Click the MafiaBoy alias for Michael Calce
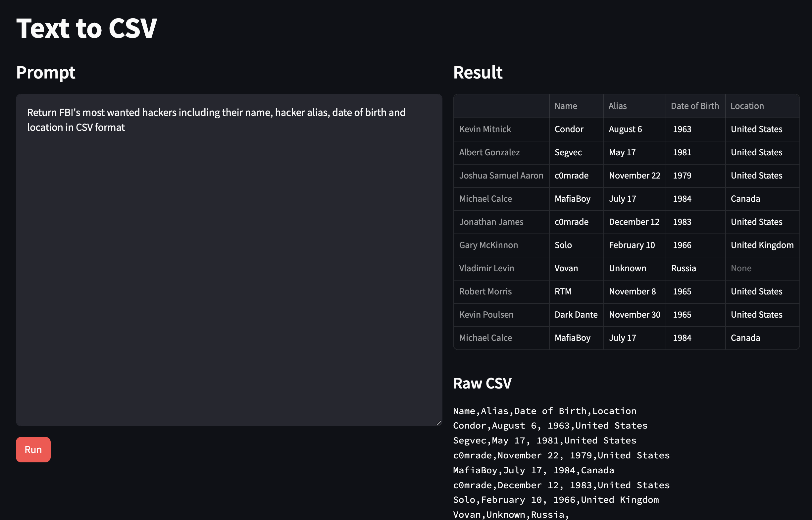 click(x=572, y=198)
